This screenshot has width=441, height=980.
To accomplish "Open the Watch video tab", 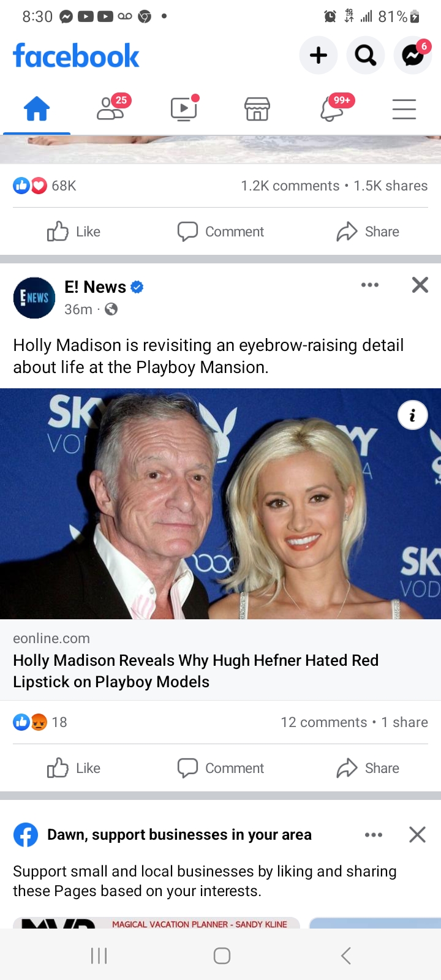I will [184, 108].
